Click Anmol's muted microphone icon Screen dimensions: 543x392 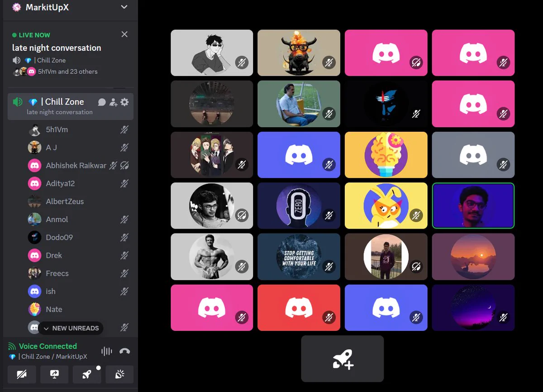[x=124, y=220]
